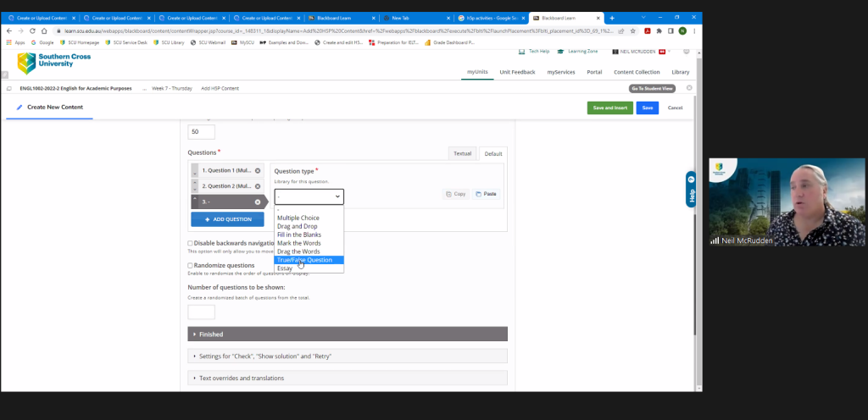Open the myServices tab
Screen dimensions: 868x420
pos(561,72)
